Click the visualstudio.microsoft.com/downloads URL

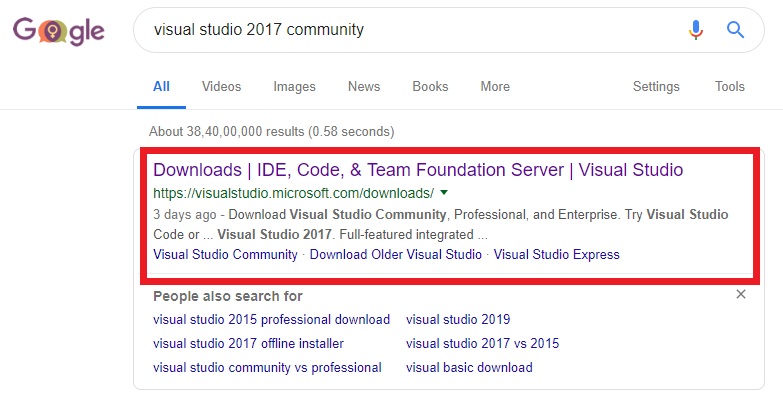pos(294,193)
